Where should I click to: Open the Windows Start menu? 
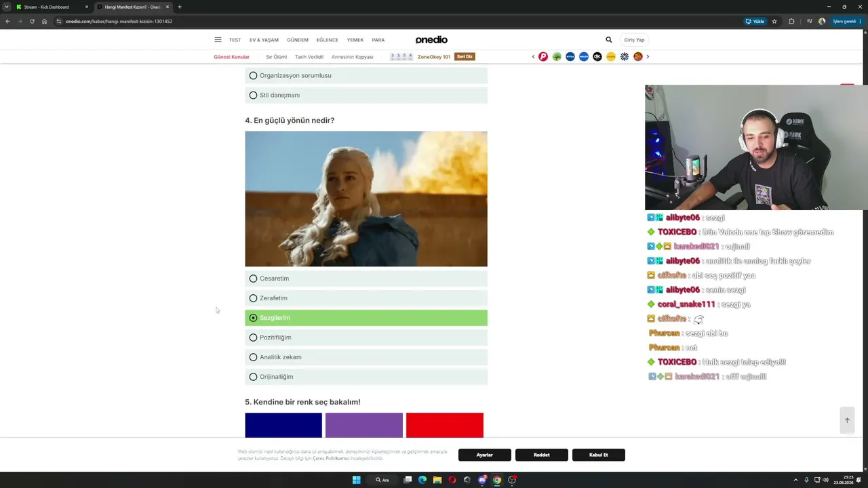click(356, 480)
